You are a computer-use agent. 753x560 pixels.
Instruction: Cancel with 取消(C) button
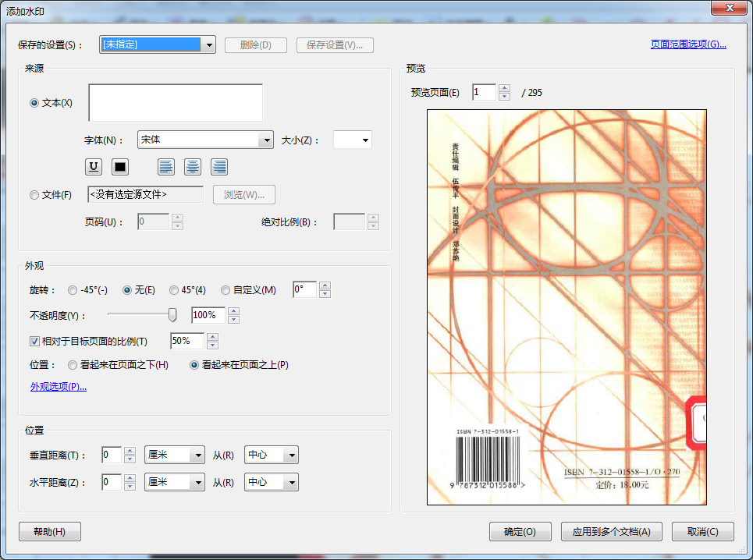(x=702, y=532)
